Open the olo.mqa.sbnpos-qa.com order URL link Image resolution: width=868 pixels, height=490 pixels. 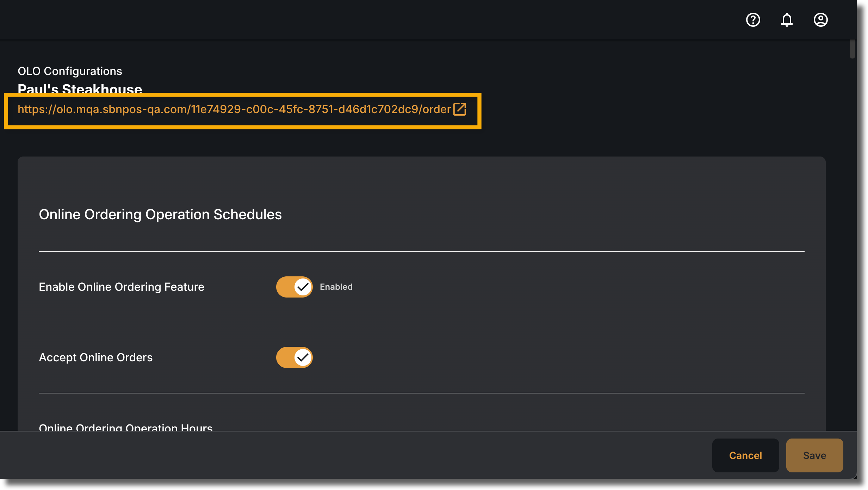coord(234,109)
